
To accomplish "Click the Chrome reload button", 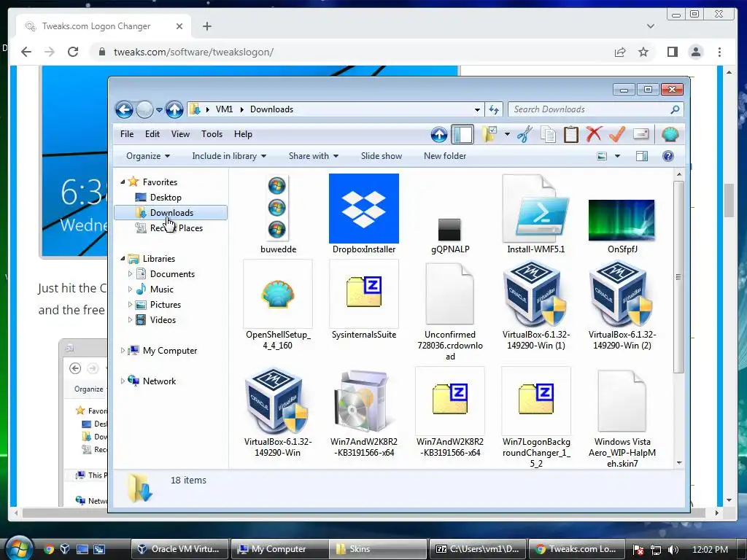I will pos(73,52).
